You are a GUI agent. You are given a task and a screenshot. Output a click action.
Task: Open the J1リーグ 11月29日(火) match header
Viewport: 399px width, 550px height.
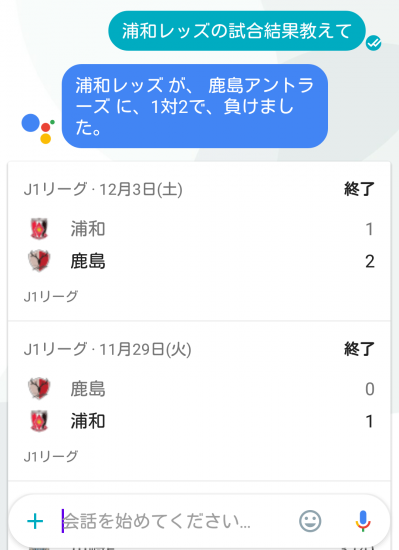(107, 349)
